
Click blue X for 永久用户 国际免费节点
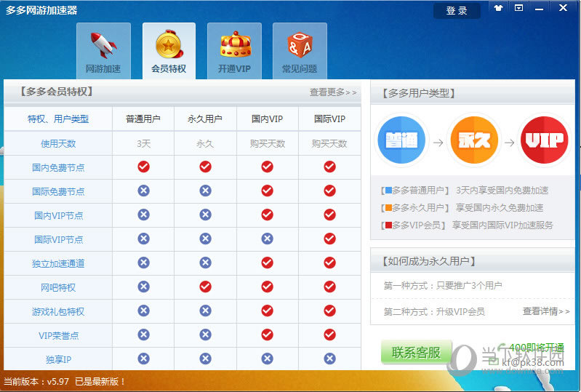click(205, 191)
